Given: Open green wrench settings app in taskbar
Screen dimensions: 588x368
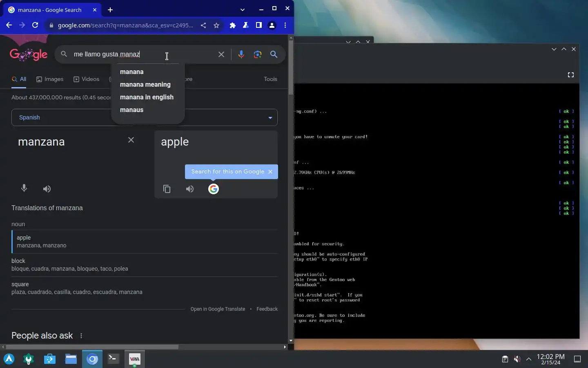Looking at the screenshot, I should click(29, 359).
